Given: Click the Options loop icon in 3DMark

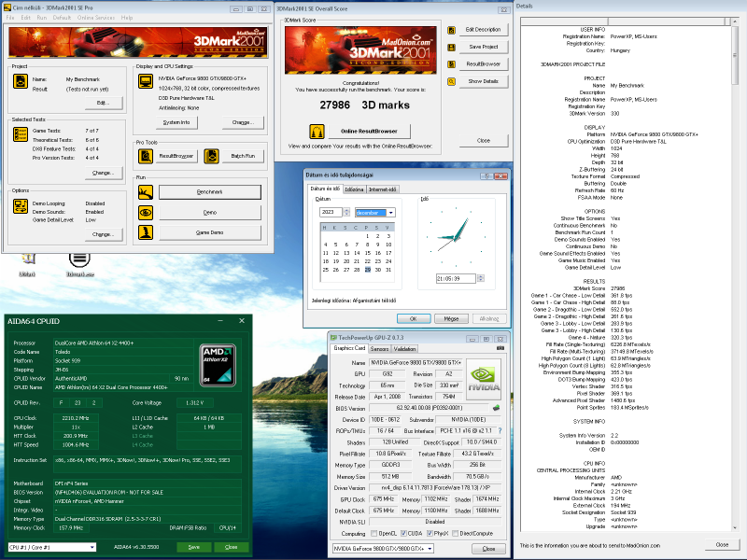Looking at the screenshot, I should 20,206.
